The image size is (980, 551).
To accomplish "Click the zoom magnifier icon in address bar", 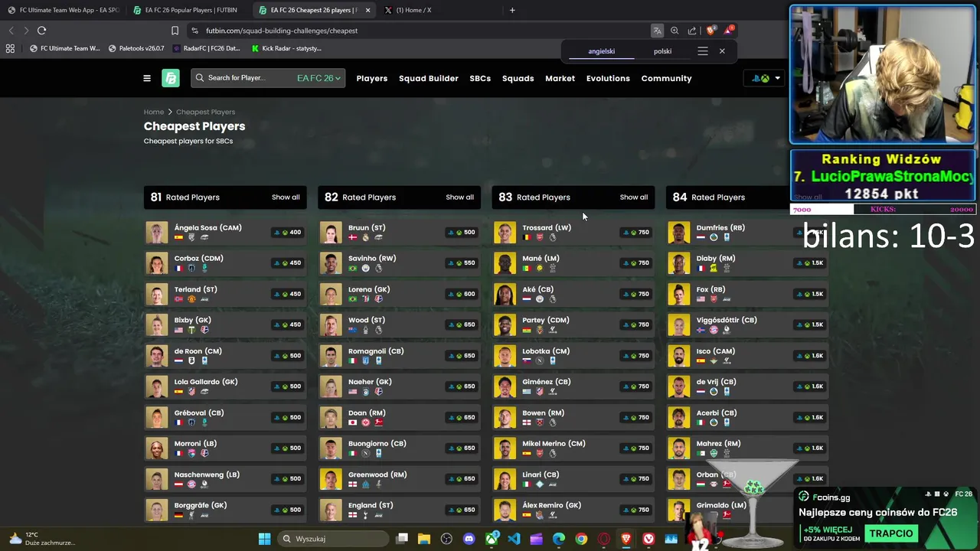I will [675, 31].
